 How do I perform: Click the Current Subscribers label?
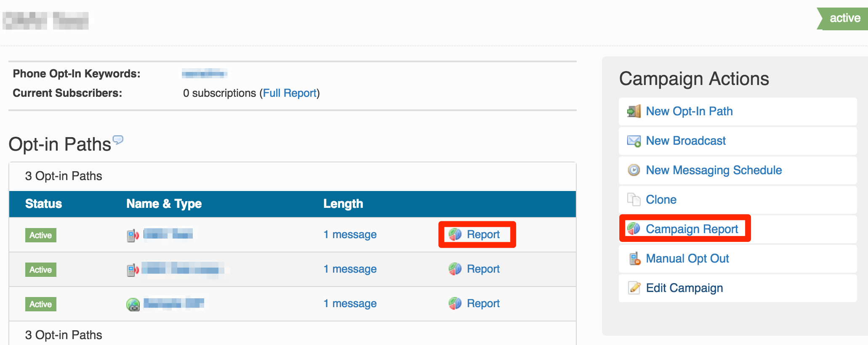(x=67, y=93)
